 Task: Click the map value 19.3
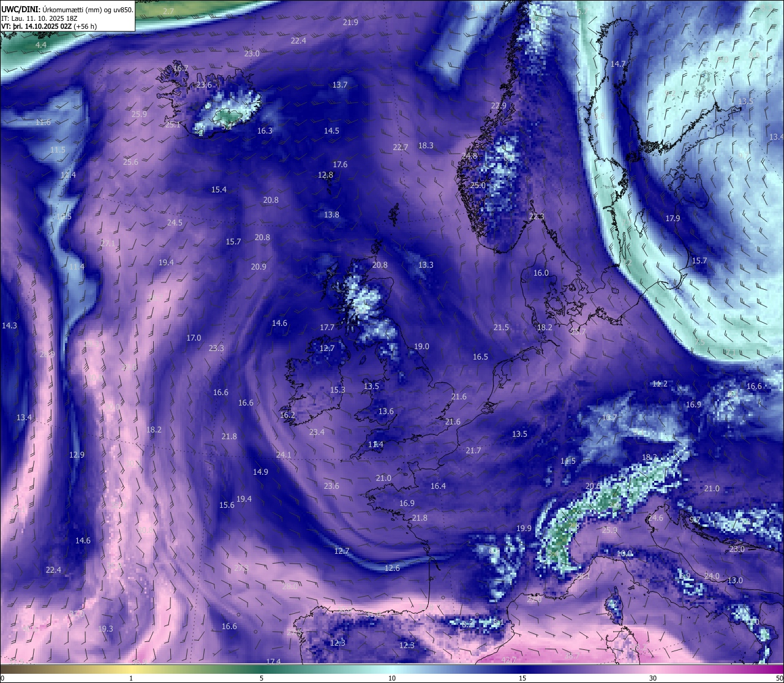click(105, 629)
